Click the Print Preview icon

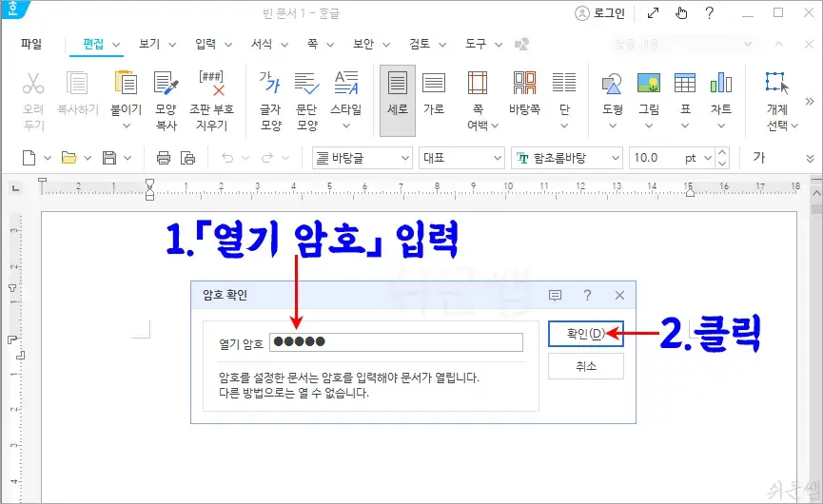(187, 157)
